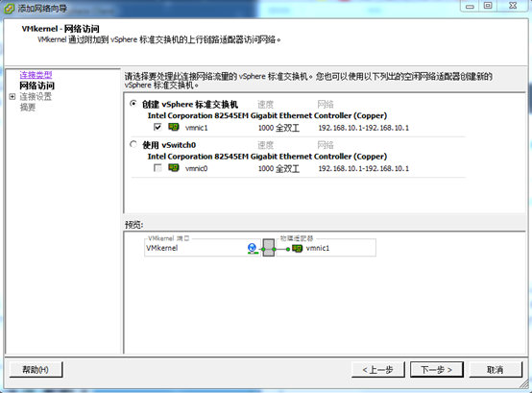Expand the 连接设置 tree node

[12, 97]
